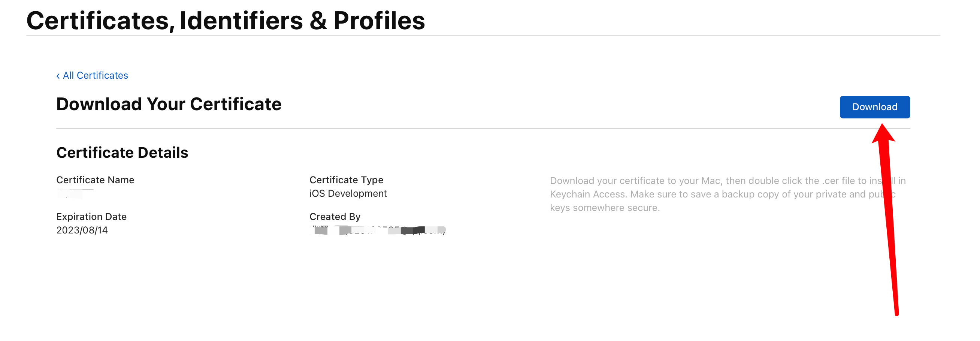Go back to All Certificates

coord(95,75)
